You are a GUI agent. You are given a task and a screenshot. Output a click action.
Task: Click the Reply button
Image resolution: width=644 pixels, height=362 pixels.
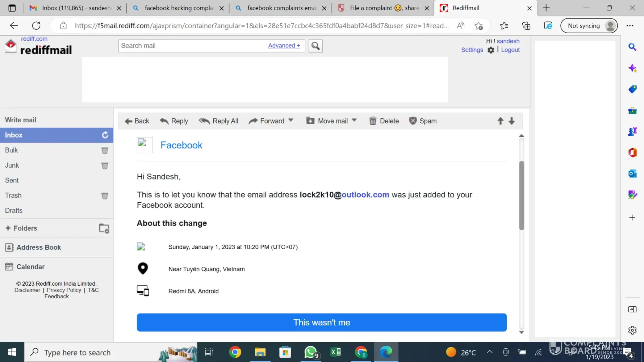tap(174, 121)
